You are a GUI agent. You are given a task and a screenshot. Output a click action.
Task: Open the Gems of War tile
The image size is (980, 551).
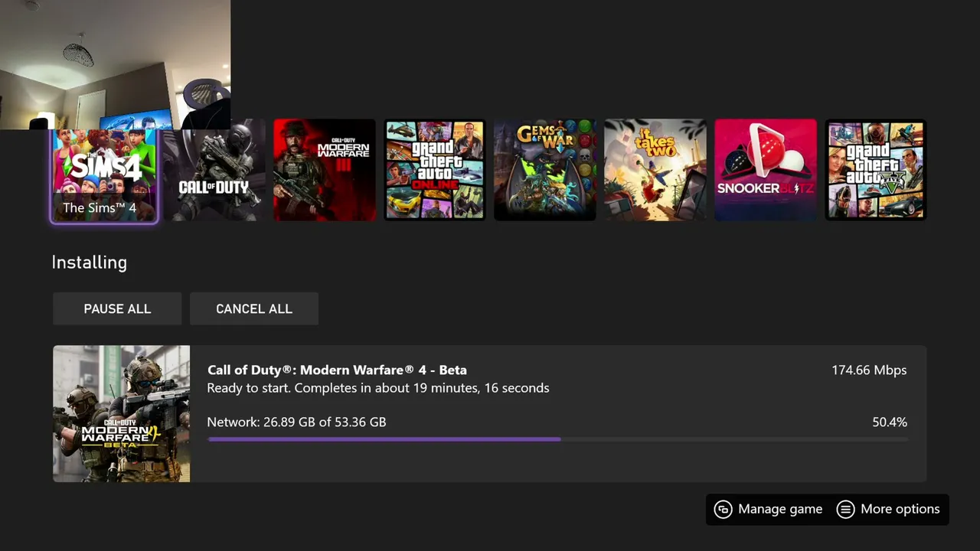click(545, 170)
